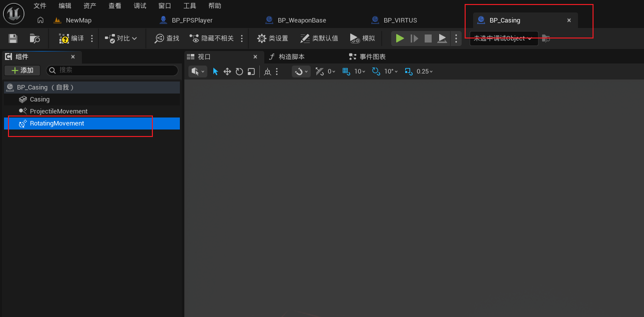
Task: Click the debug object selector icon
Action: (546, 38)
